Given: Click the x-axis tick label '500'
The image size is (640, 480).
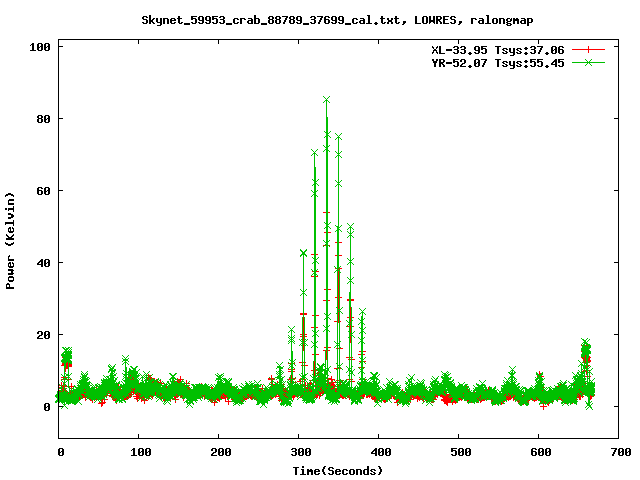Looking at the screenshot, I should click(x=460, y=452).
